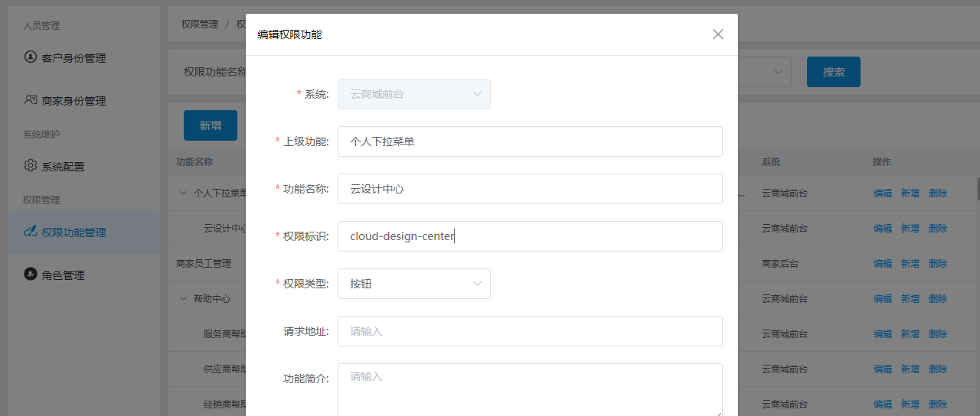The height and width of the screenshot is (416, 980).
Task: Click the 商家后台 system cell
Action: [780, 264]
